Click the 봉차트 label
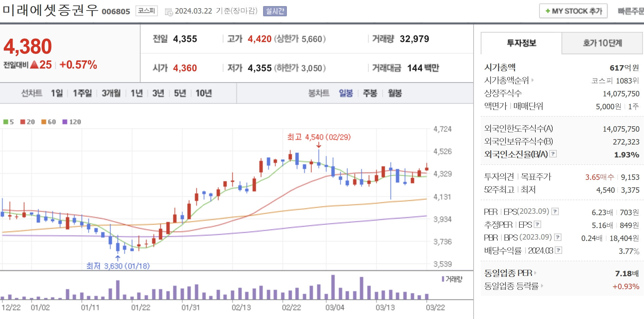Viewport: 644px width, 319px height. point(319,93)
